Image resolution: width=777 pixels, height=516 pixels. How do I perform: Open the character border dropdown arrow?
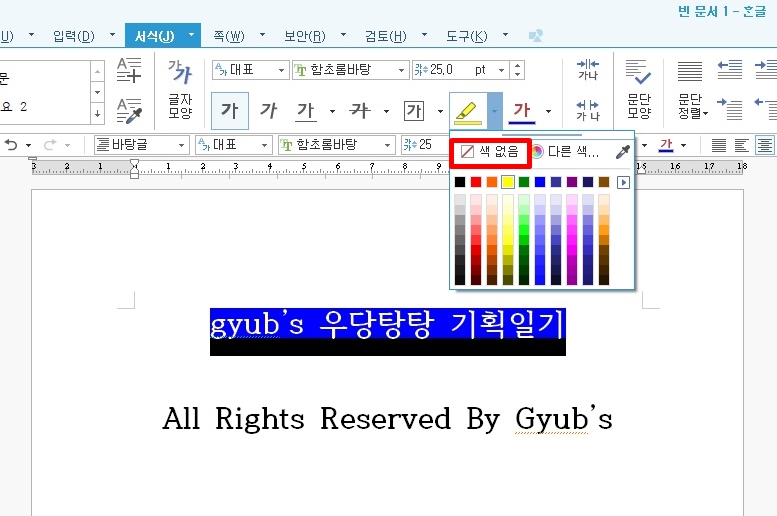pyautogui.click(x=440, y=111)
